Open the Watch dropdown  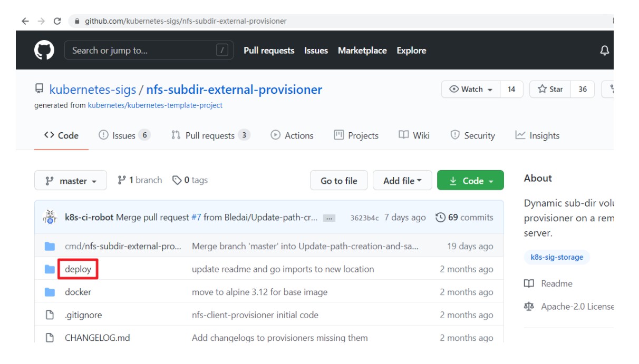click(x=471, y=89)
